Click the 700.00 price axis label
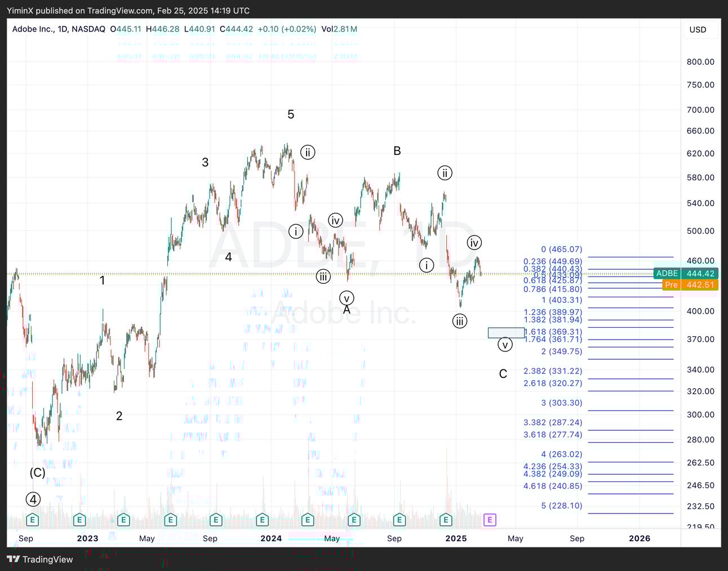This screenshot has height=571, width=728. pyautogui.click(x=700, y=110)
